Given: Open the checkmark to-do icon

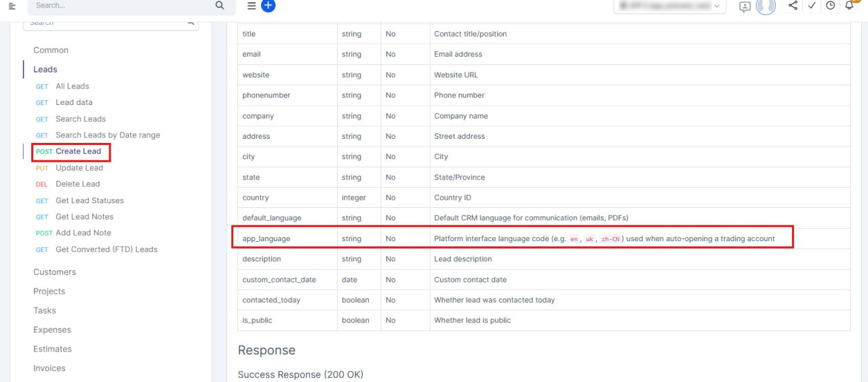Looking at the screenshot, I should (x=812, y=5).
